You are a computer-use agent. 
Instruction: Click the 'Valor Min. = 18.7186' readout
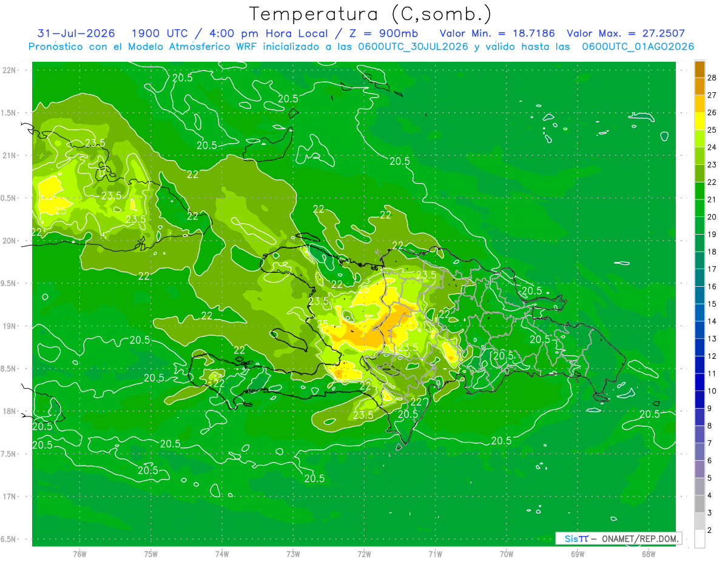[x=497, y=33]
